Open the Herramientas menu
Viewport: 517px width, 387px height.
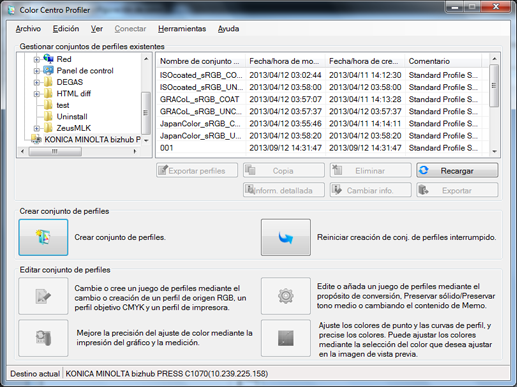click(x=182, y=29)
